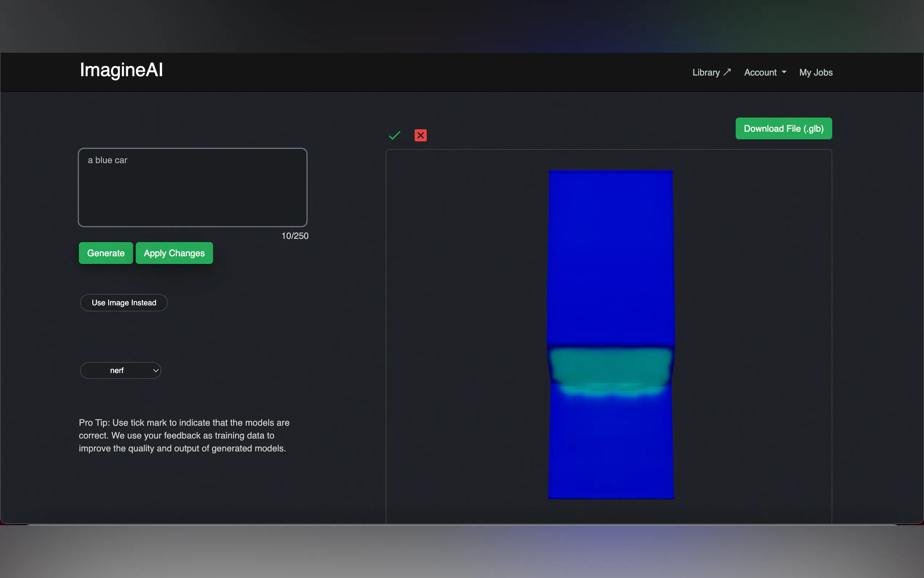This screenshot has width=924, height=578.
Task: Open the Library link in navbar
Action: 705,72
